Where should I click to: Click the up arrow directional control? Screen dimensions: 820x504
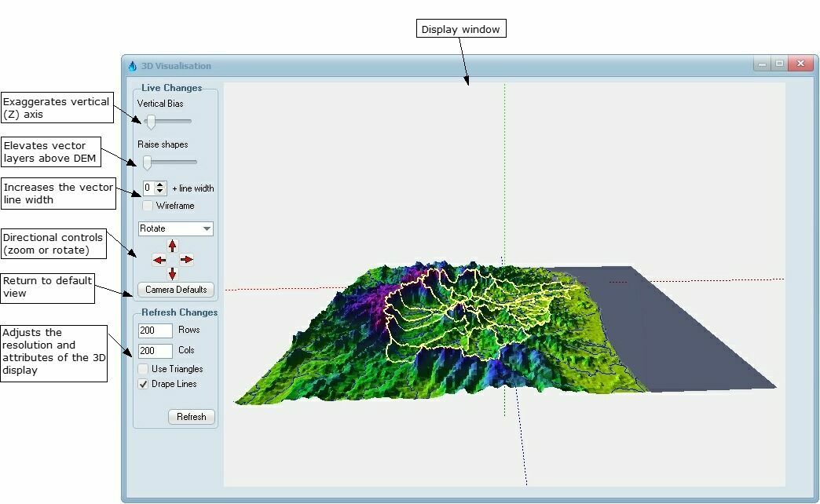pos(172,246)
